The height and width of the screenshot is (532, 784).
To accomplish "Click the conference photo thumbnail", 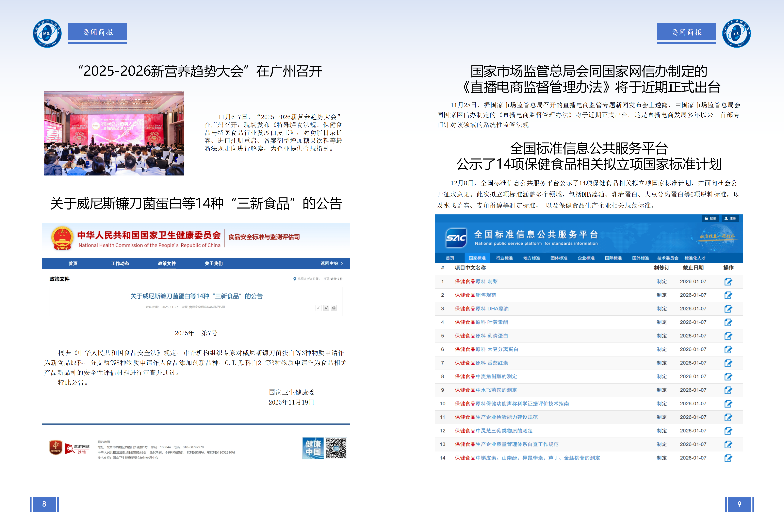I will [x=114, y=133].
